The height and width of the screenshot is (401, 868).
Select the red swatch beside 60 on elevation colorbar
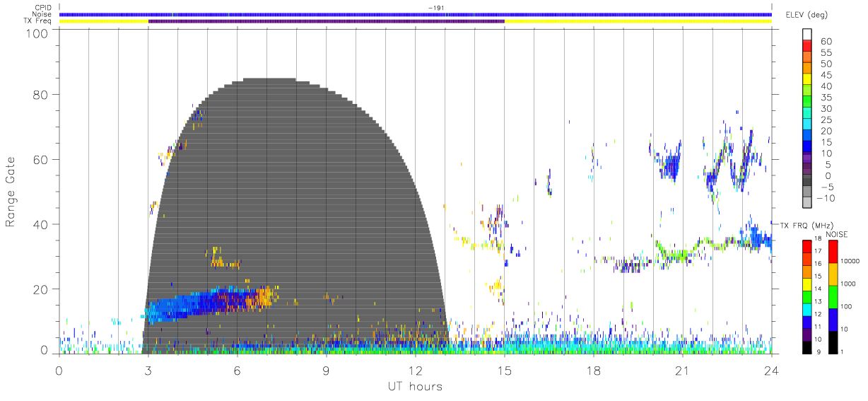click(808, 45)
